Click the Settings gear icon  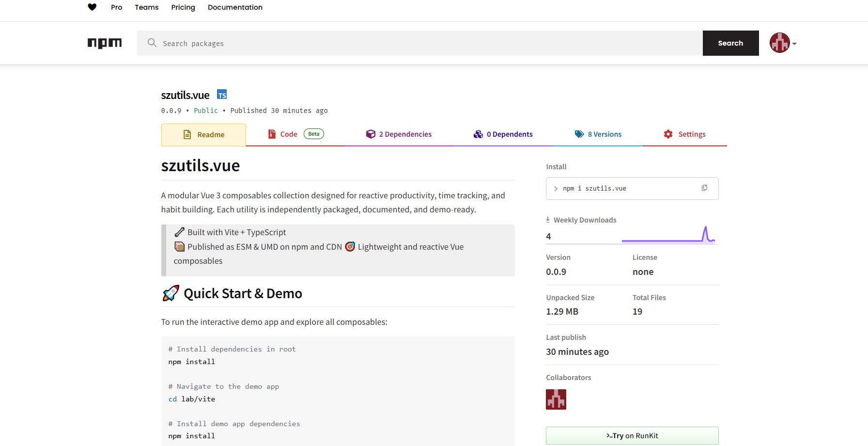668,134
